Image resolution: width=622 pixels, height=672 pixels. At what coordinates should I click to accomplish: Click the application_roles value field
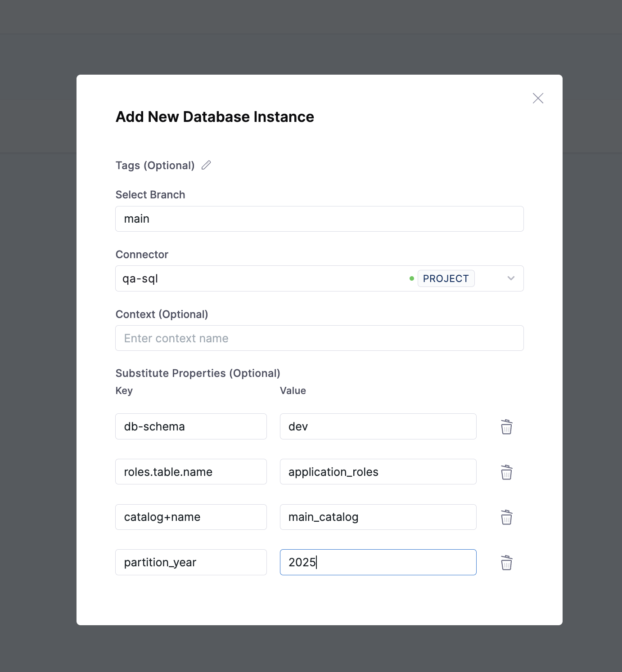(378, 472)
